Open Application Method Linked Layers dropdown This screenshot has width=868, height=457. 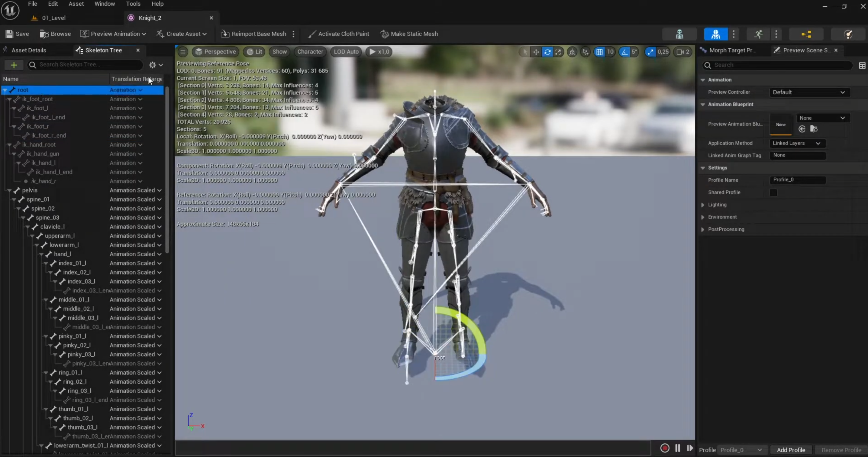pyautogui.click(x=797, y=143)
